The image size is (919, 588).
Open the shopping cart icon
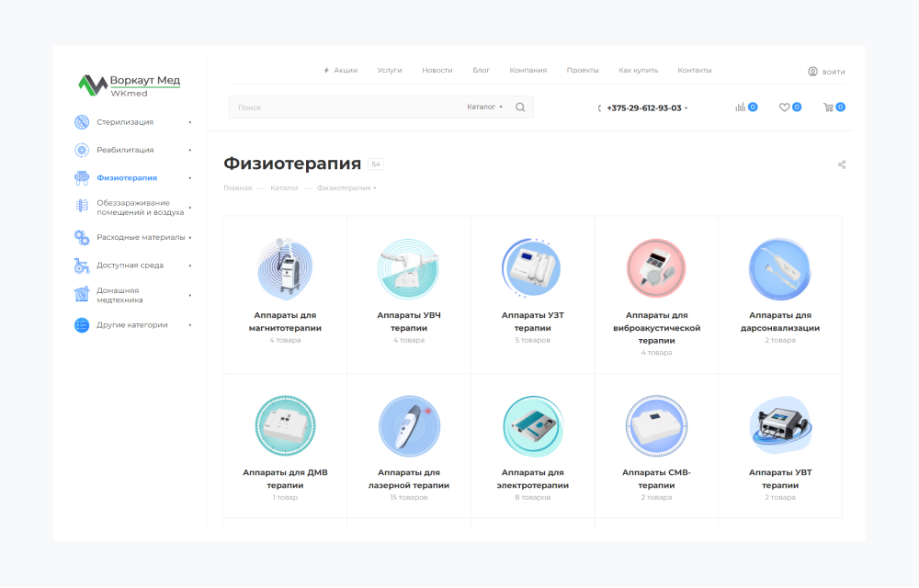828,107
